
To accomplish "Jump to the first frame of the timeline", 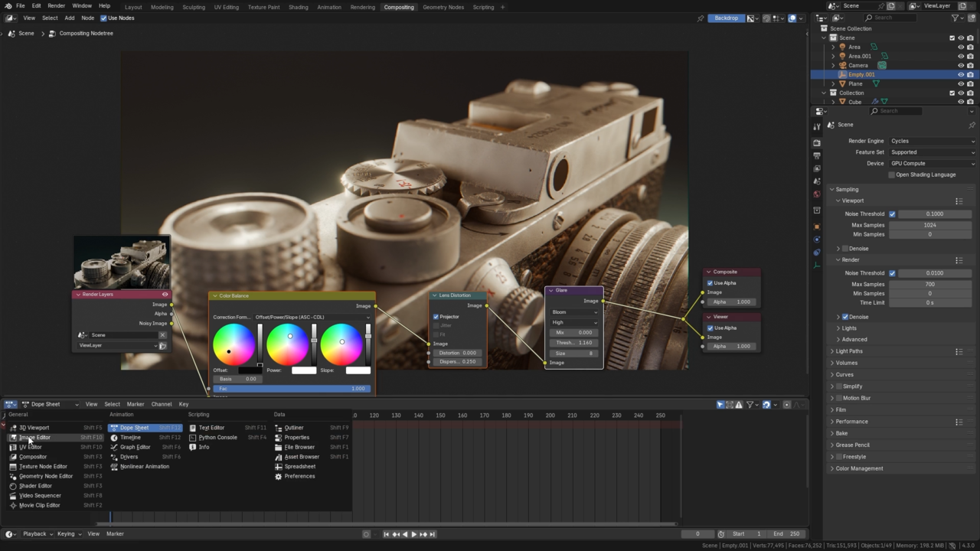I will coord(386,534).
